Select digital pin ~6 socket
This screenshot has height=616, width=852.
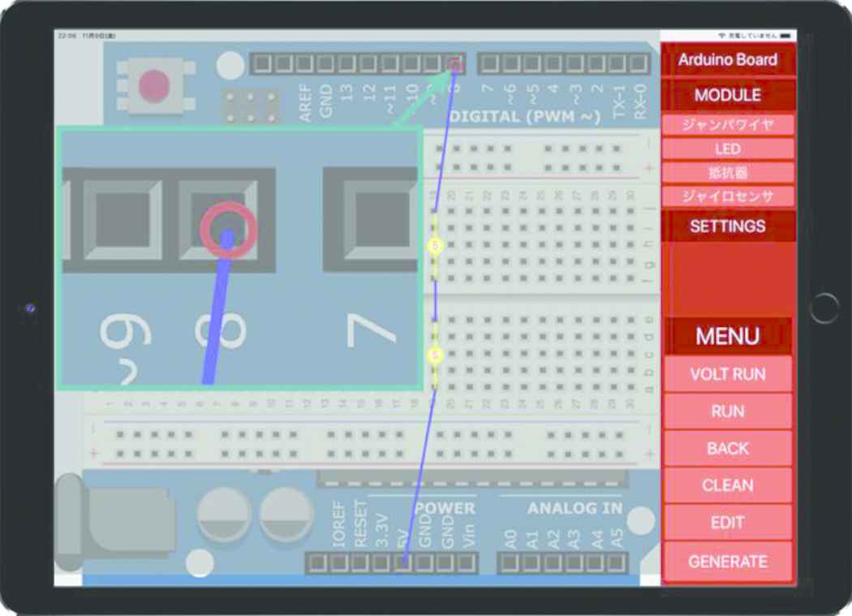tap(510, 64)
